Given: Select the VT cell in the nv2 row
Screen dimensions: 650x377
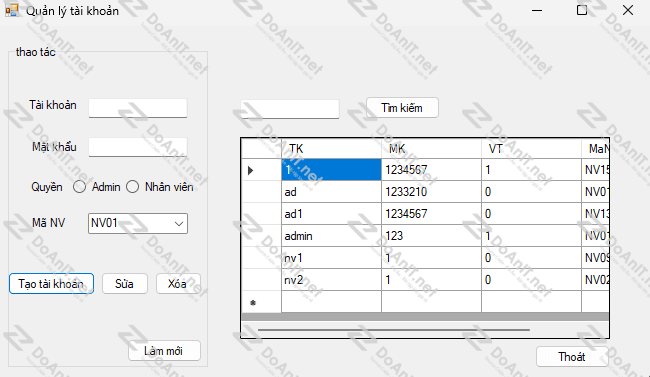Looking at the screenshot, I should (x=531, y=280).
